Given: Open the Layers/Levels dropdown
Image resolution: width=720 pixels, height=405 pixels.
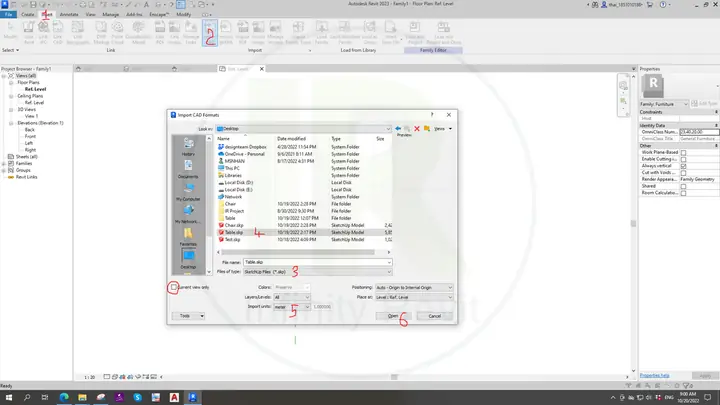Looking at the screenshot, I should (292, 297).
